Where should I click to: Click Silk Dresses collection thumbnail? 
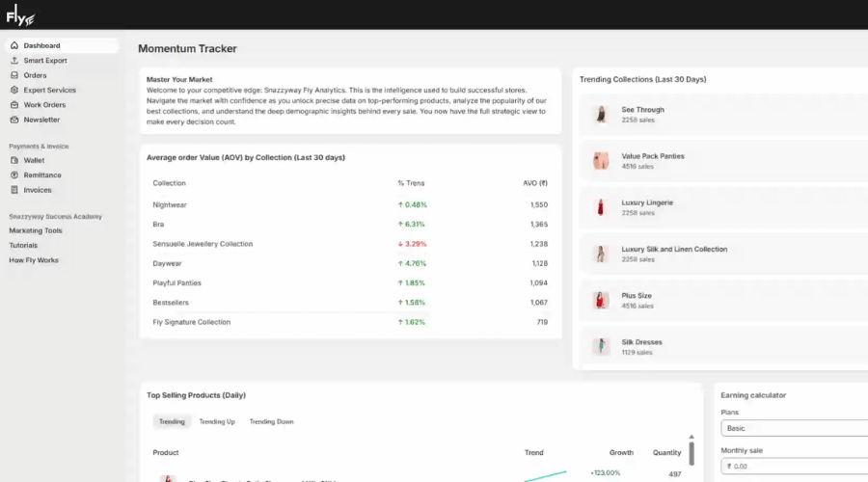coord(601,347)
